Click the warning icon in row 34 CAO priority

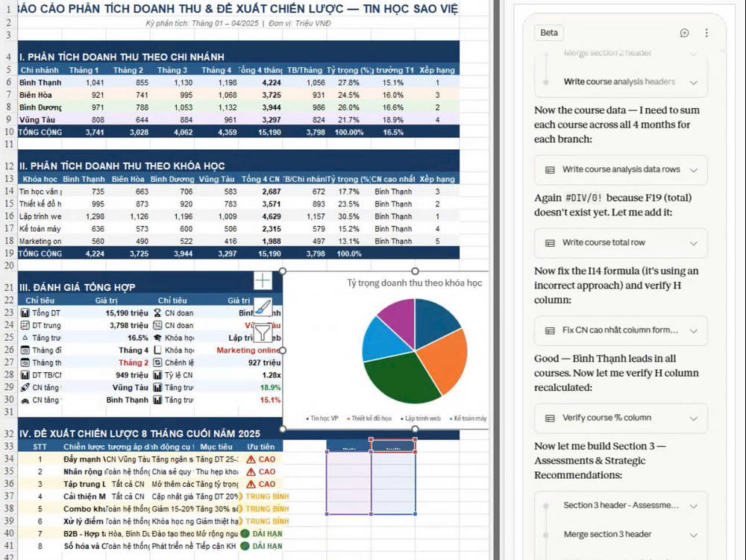[251, 459]
